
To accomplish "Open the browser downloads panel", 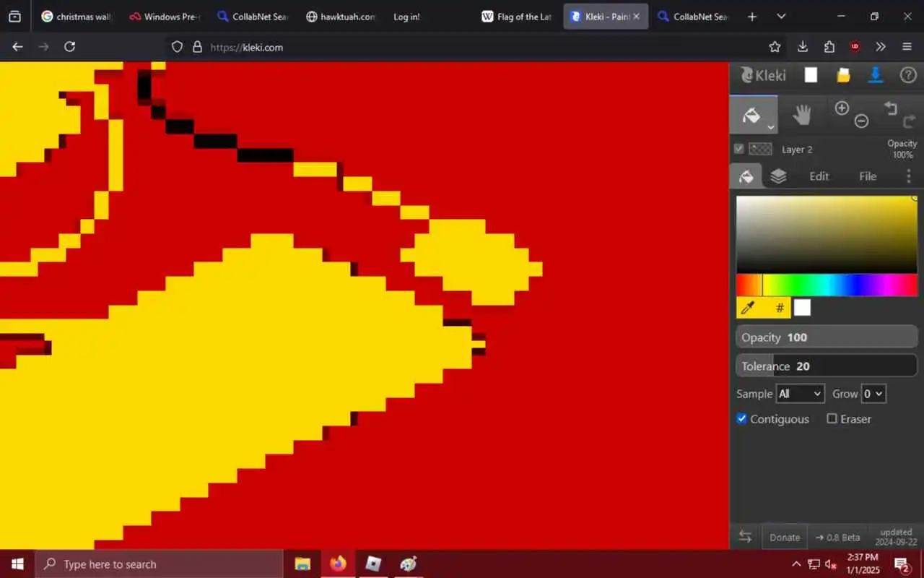I will [x=802, y=47].
